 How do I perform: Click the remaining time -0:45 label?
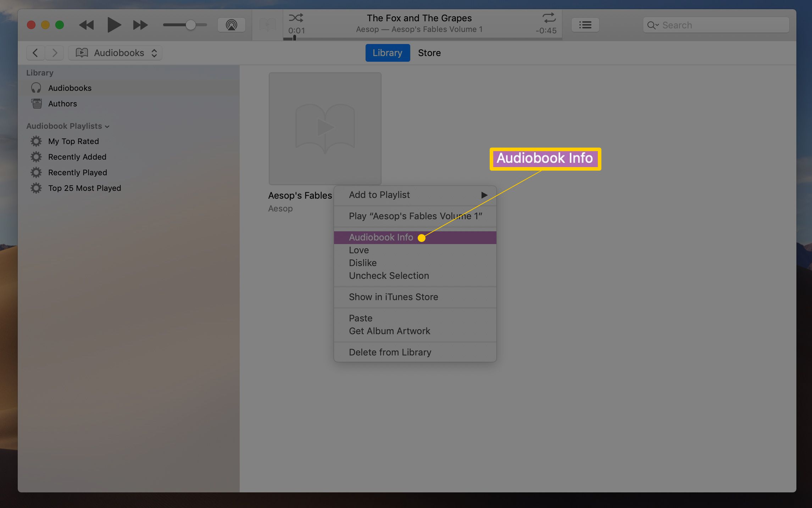pyautogui.click(x=546, y=31)
